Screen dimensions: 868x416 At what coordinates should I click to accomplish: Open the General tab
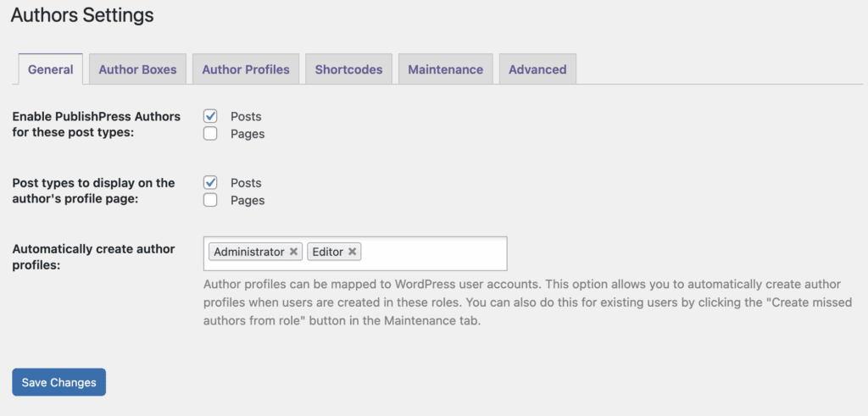click(x=50, y=69)
